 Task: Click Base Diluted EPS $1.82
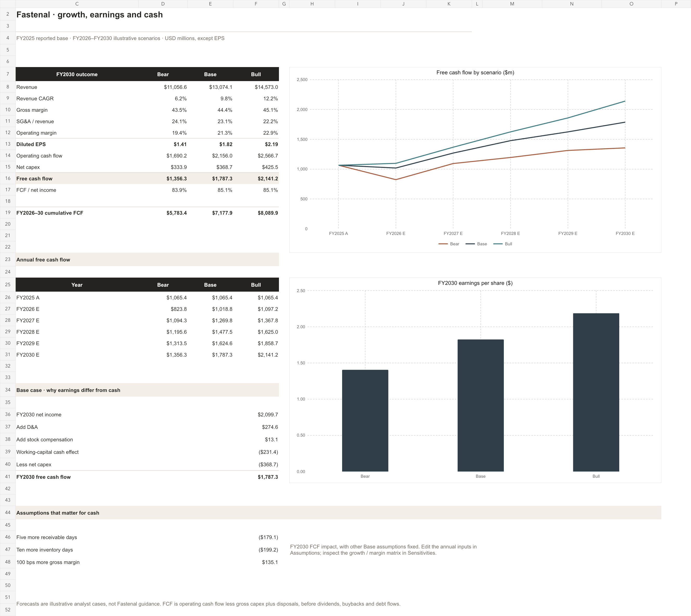point(226,144)
